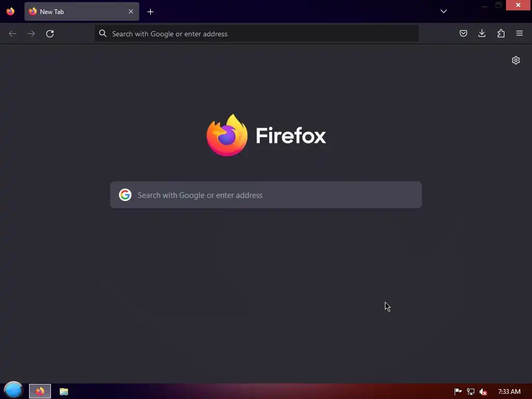532x399 pixels.
Task: Go forward one page
Action: click(x=31, y=34)
